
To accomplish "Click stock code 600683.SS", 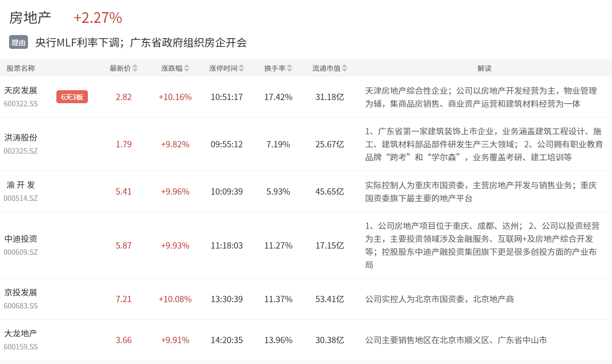I will pyautogui.click(x=21, y=306).
